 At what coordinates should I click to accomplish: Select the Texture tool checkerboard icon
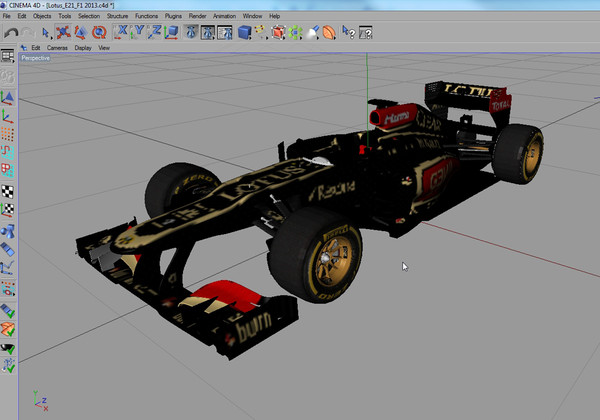pos(8,192)
